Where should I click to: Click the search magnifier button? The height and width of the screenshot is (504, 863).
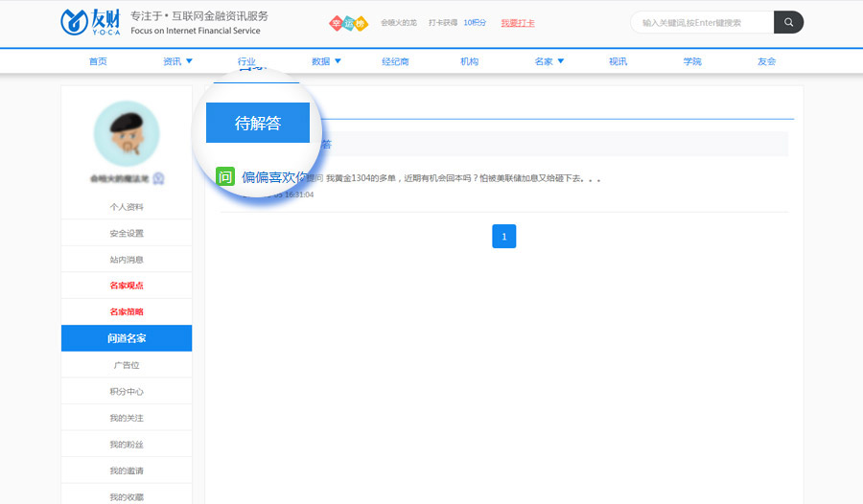(788, 22)
